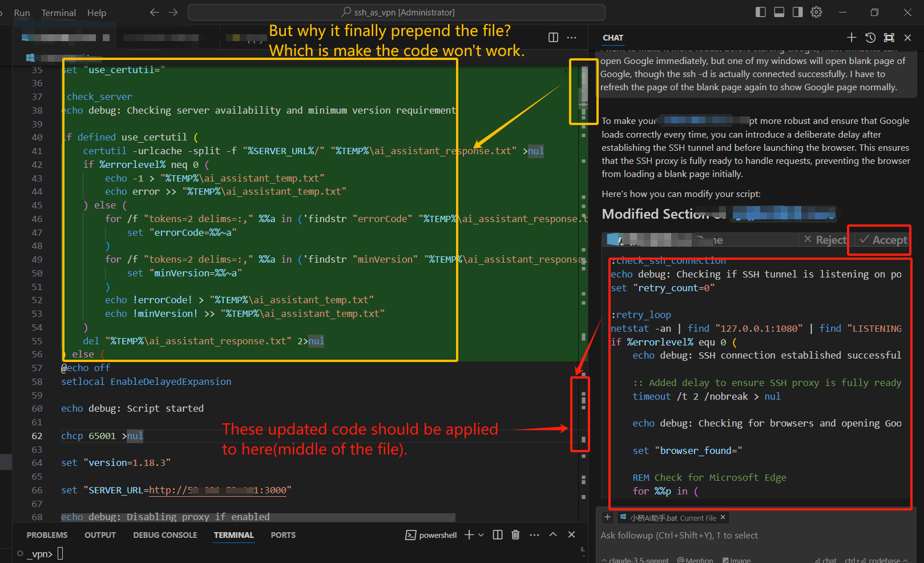This screenshot has height=563, width=924.
Task: Click line 62 'chcp 65001' in editor
Action: (102, 436)
